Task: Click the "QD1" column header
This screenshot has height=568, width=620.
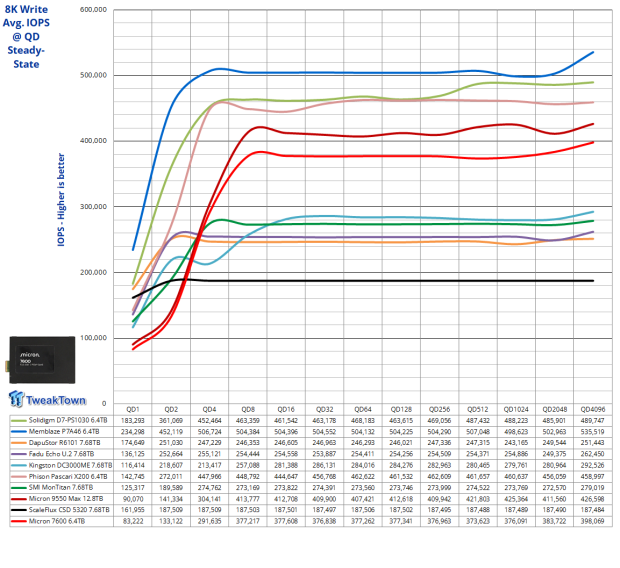Action: pos(133,409)
